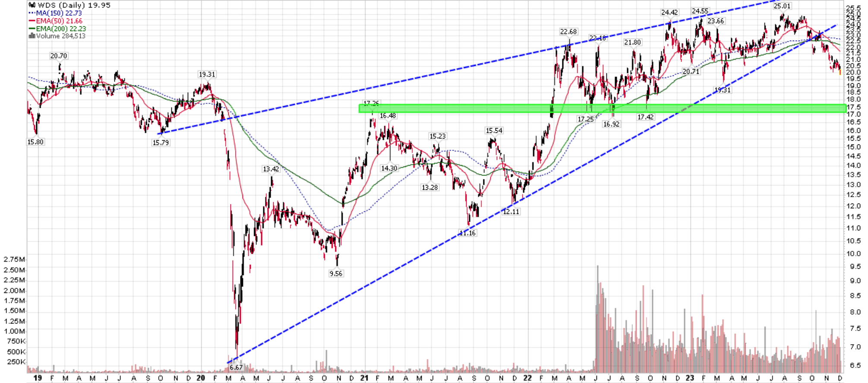Click the 10.0 price axis label
This screenshot has width=868, height=383.
(x=854, y=254)
